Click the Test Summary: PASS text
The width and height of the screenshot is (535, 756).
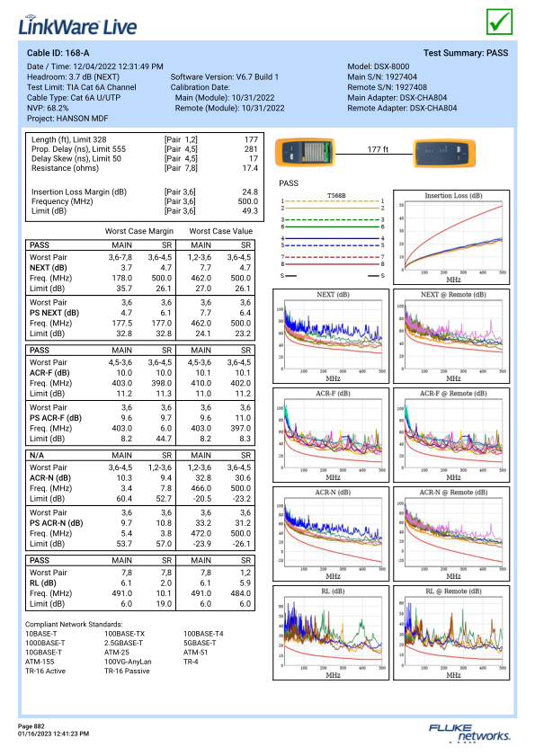466,53
